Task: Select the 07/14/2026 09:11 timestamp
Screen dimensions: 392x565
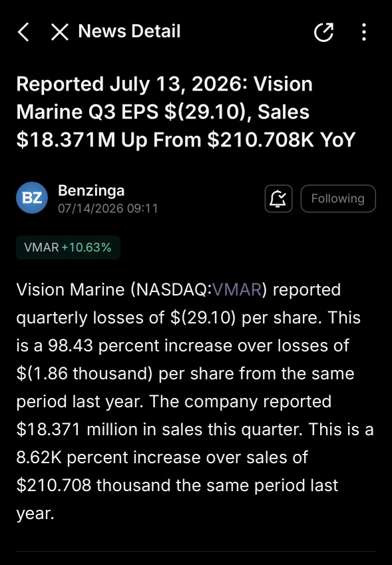Action: point(108,208)
